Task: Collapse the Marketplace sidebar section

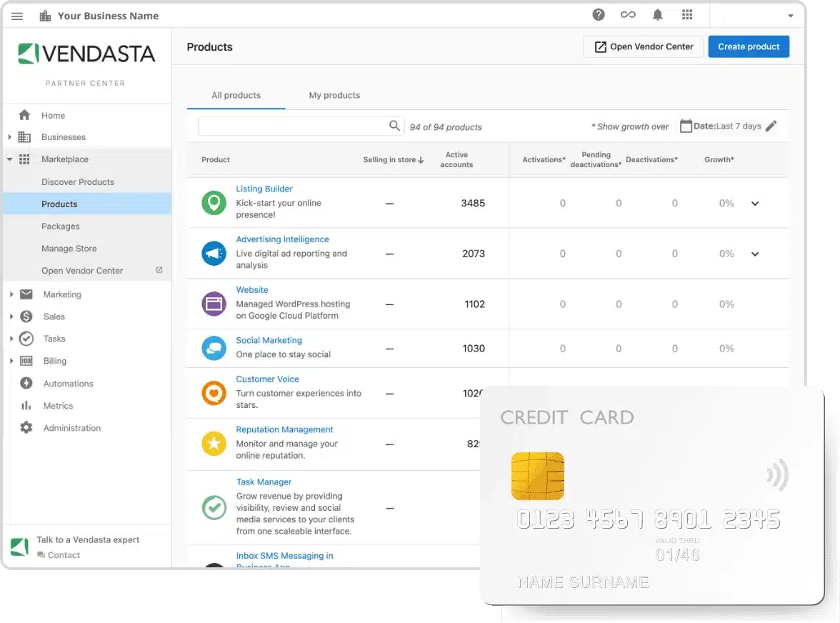Action: tap(10, 159)
